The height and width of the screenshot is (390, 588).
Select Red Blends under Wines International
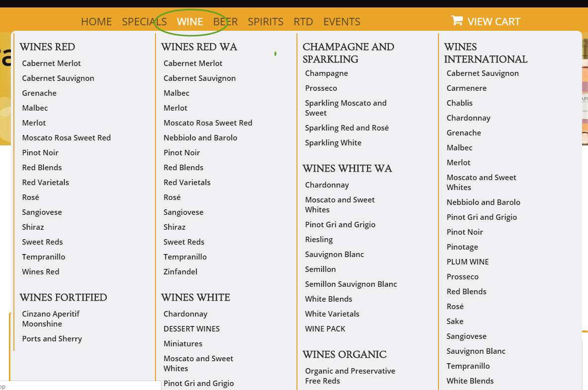pos(466,292)
